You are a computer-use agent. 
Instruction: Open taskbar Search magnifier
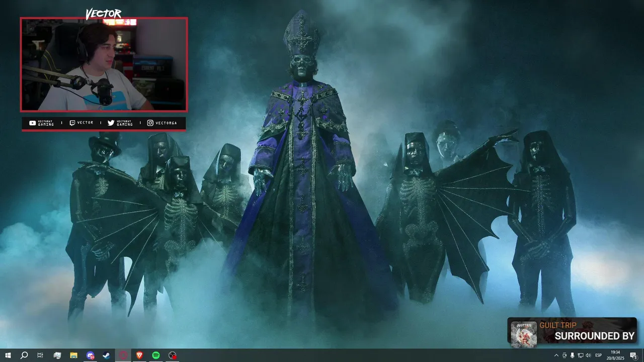pyautogui.click(x=24, y=355)
